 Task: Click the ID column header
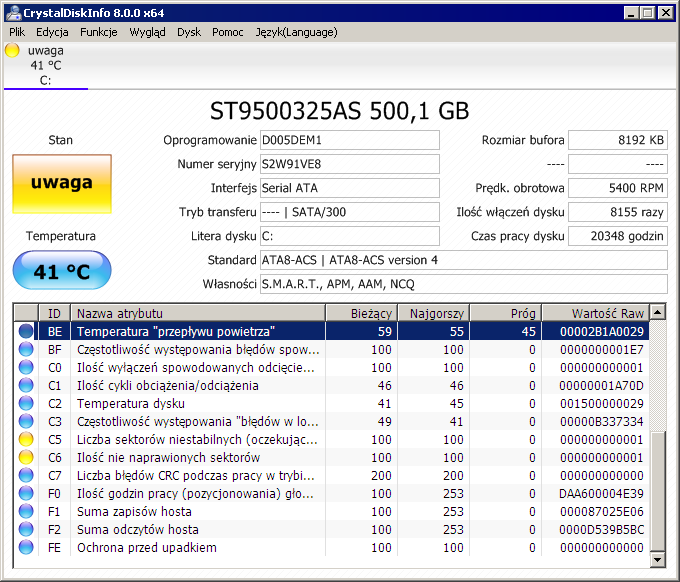[x=55, y=313]
